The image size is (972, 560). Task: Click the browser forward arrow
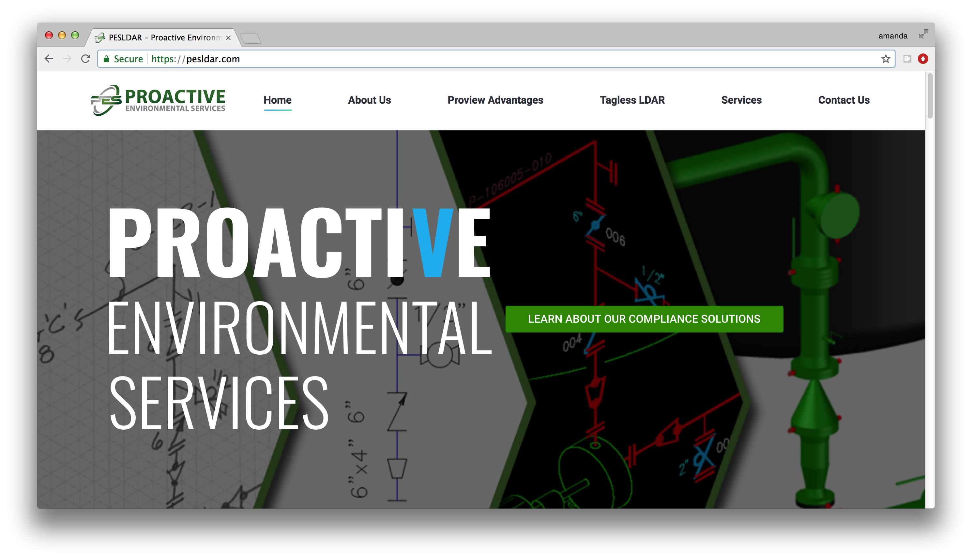[x=67, y=58]
